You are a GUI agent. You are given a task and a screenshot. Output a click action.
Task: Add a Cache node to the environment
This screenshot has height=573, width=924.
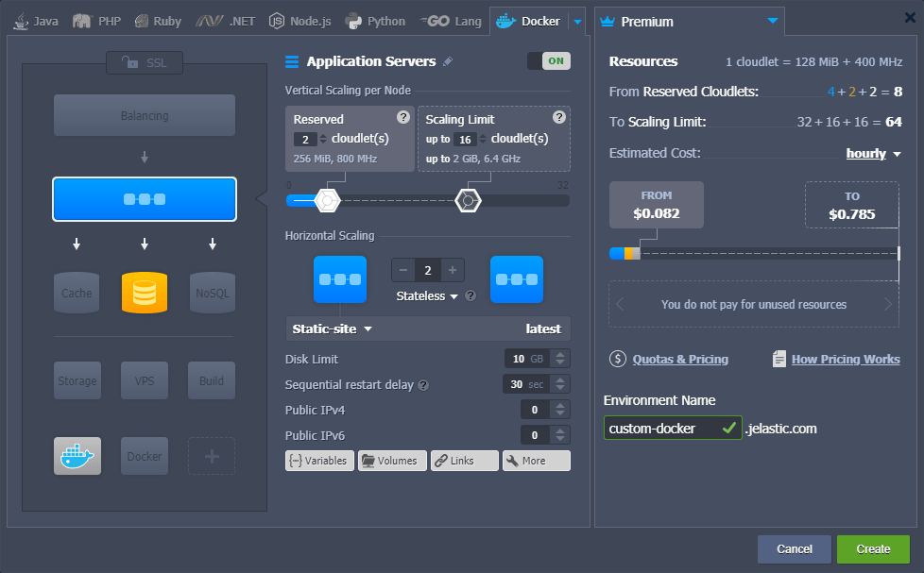point(77,293)
